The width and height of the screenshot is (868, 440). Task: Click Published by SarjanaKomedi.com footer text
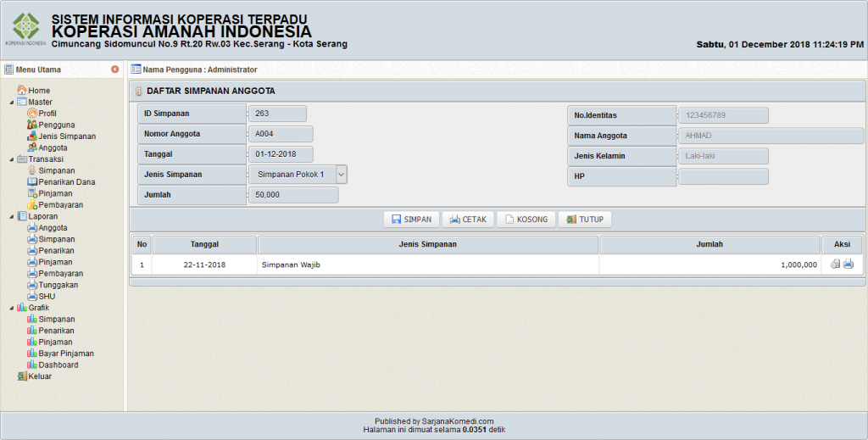tap(434, 421)
